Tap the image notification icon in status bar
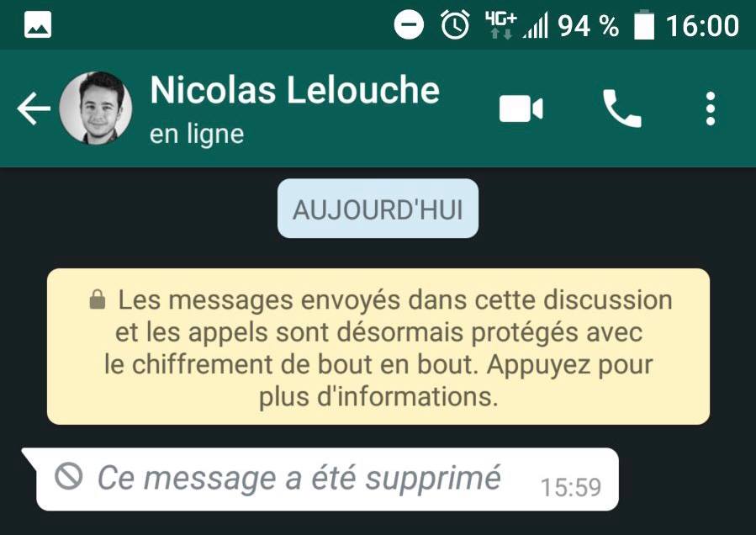This screenshot has height=535, width=756. point(38,24)
